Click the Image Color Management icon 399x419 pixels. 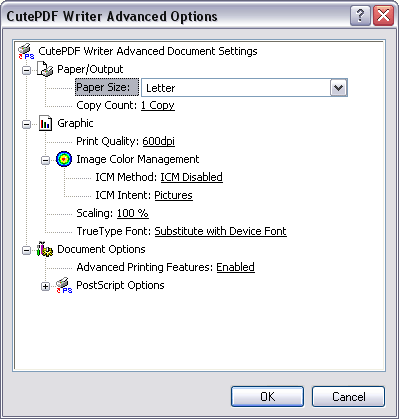coord(64,159)
